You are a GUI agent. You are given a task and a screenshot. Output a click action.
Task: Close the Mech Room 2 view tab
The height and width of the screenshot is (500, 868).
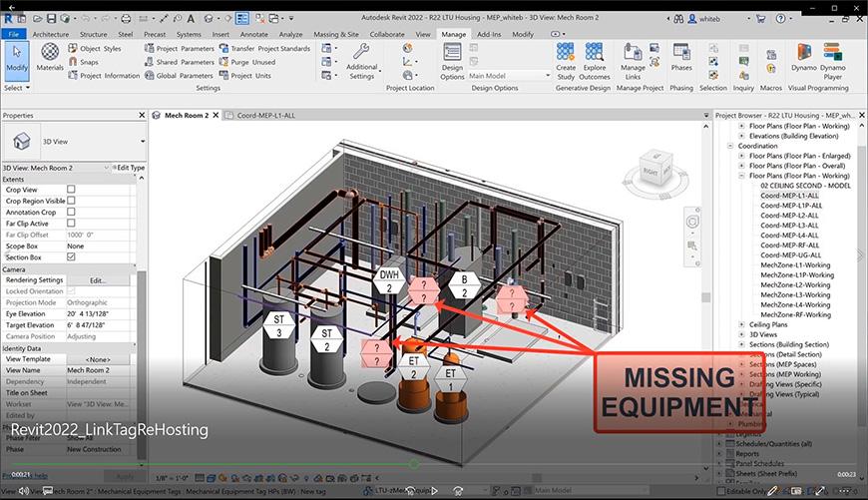(216, 115)
